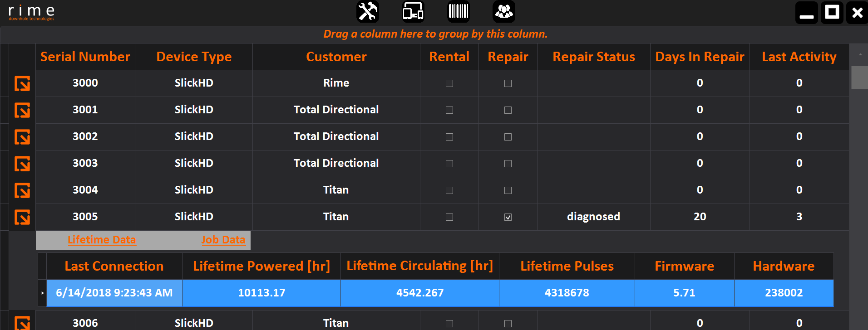
Task: Toggle Repair checkbox for serial 3002
Action: pyautogui.click(x=508, y=137)
